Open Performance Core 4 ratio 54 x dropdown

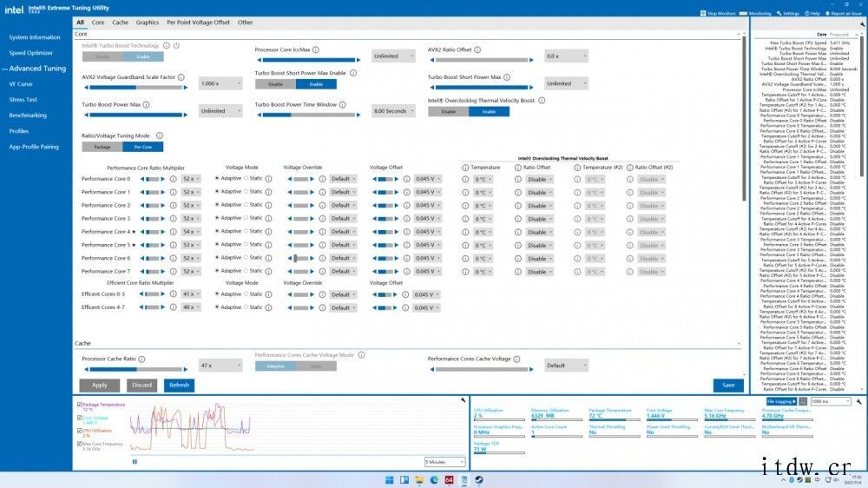pos(192,232)
